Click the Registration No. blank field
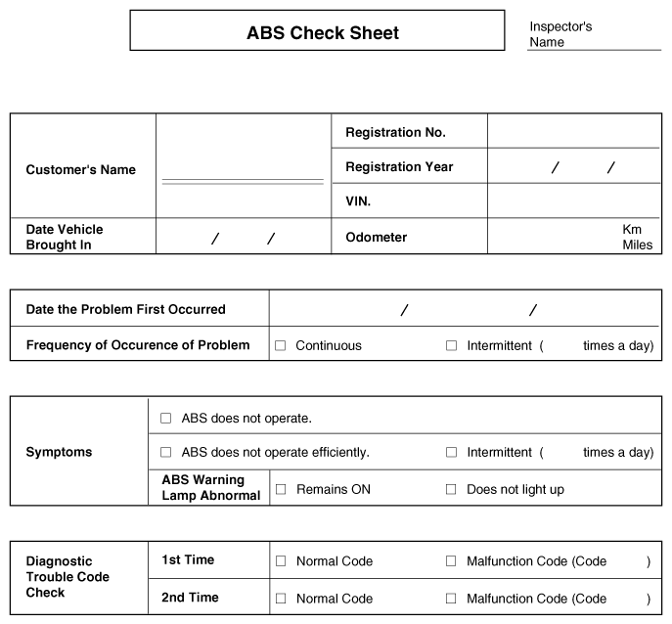 coord(574,131)
